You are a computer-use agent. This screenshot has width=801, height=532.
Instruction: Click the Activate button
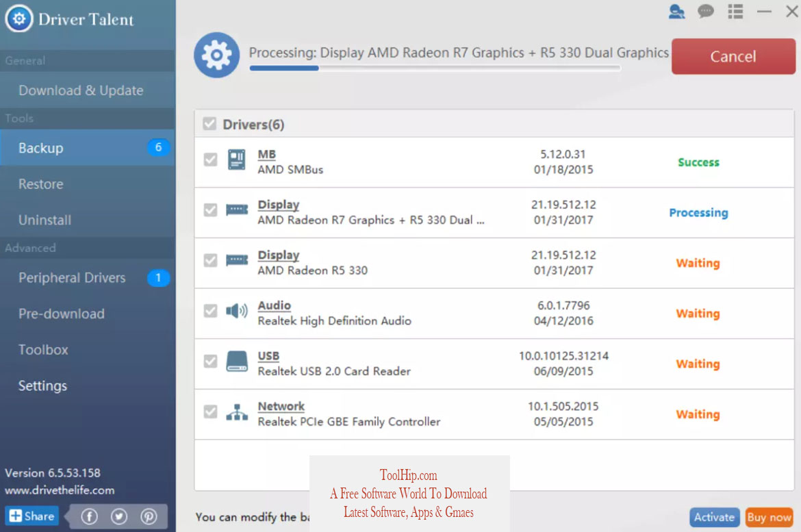[714, 517]
